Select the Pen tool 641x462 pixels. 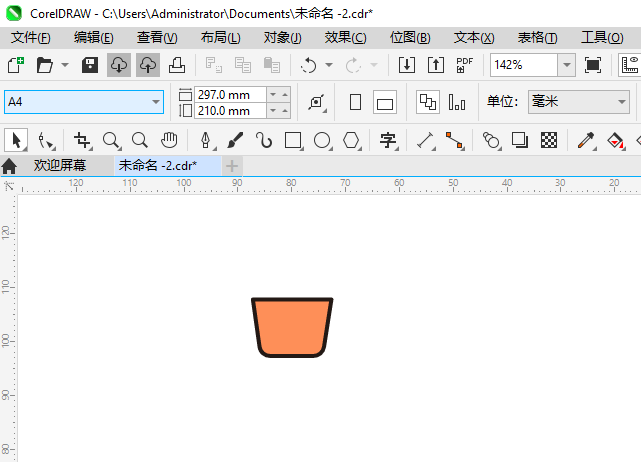[206, 141]
